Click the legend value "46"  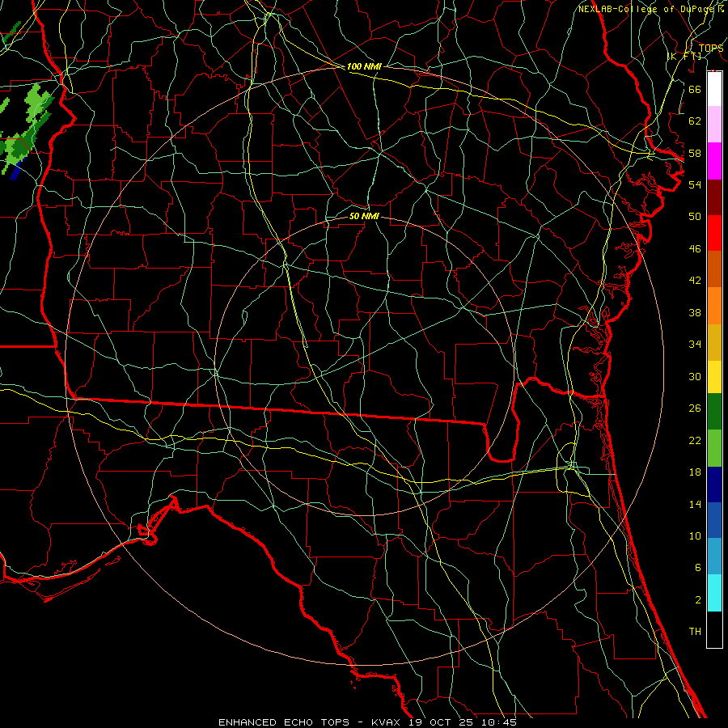click(x=695, y=249)
